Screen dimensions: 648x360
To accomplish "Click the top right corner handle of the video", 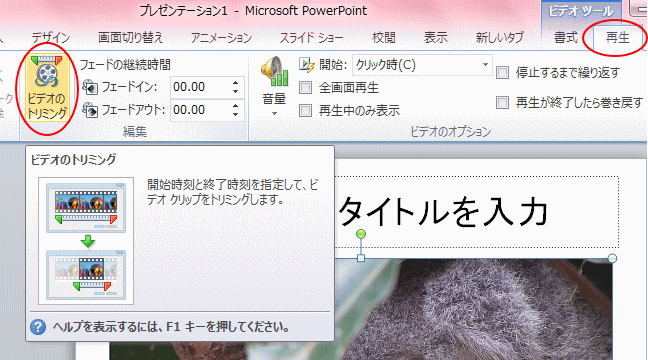I will (612, 258).
